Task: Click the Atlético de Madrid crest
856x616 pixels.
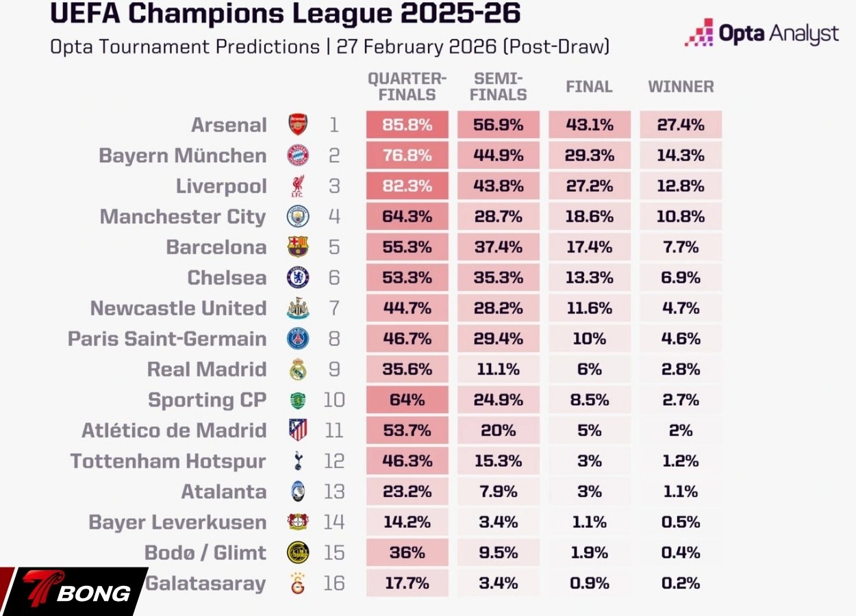Action: 298,430
